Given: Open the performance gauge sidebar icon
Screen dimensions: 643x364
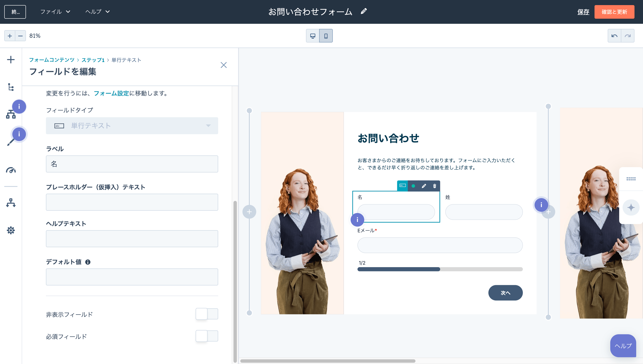Looking at the screenshot, I should pos(11,170).
